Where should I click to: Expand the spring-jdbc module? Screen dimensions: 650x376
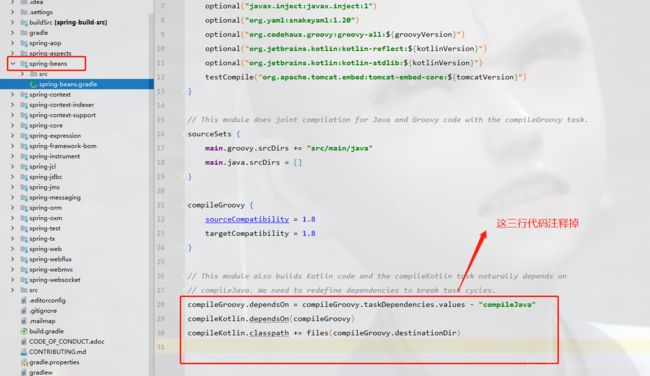[12, 177]
